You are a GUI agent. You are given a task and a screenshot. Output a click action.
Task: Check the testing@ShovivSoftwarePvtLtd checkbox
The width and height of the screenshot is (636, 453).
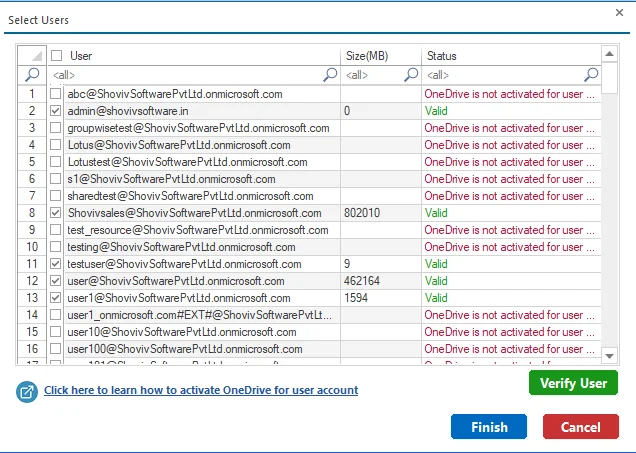tap(56, 247)
